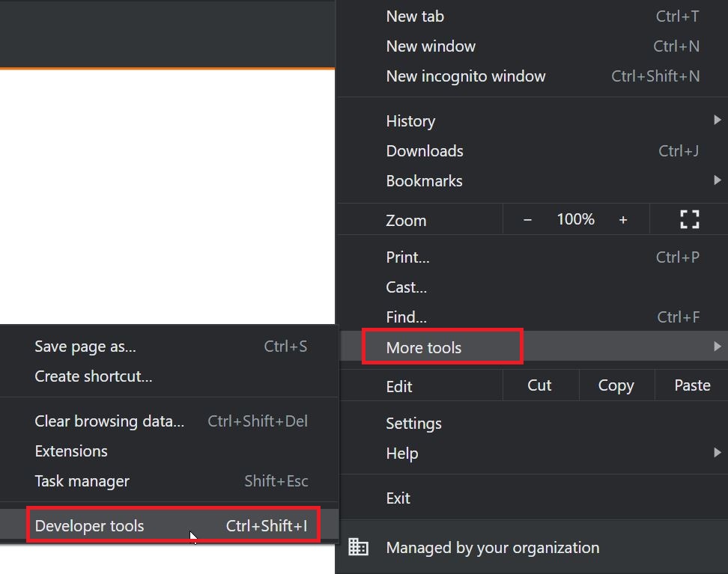Decrease zoom with the minus button

coord(527,219)
